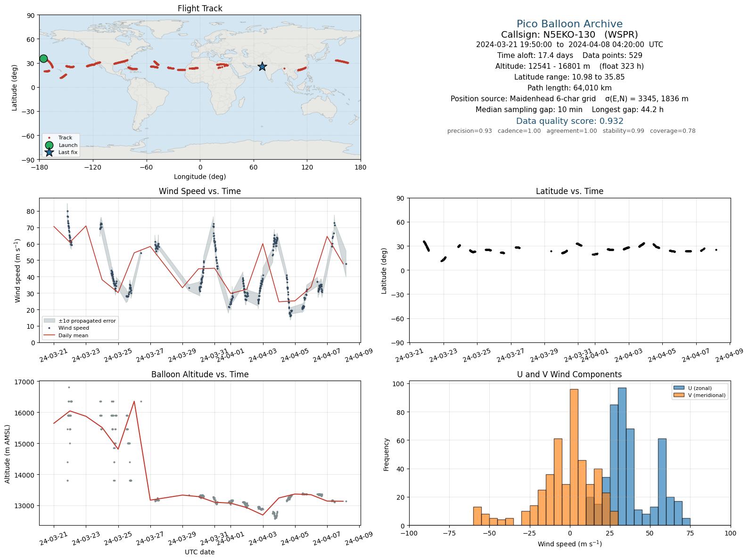Image resolution: width=749 pixels, height=560 pixels.
Task: Pick the ±1σ propagated error legend swatch
Action: [x=49, y=321]
